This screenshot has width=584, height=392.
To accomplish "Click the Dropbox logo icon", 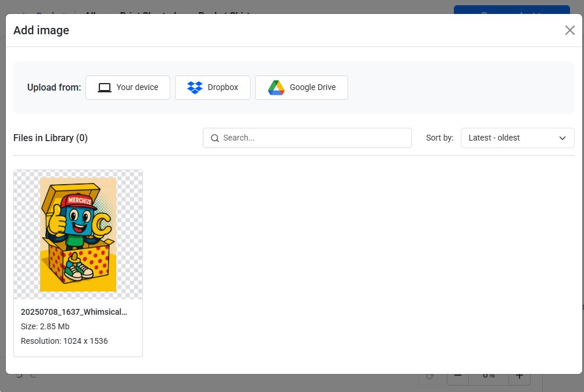I will click(x=195, y=88).
